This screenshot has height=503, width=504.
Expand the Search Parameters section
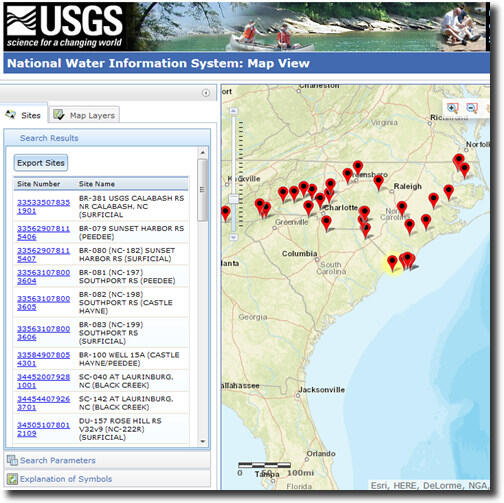pyautogui.click(x=107, y=460)
